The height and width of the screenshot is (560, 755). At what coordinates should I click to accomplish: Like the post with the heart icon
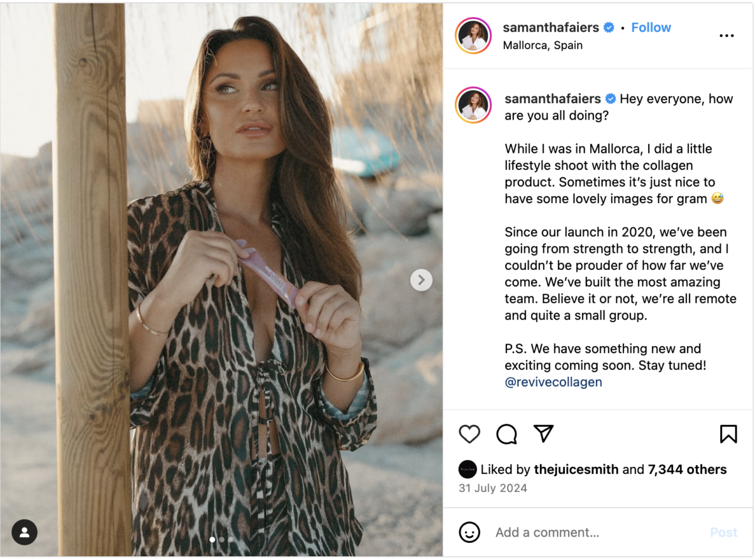[469, 434]
